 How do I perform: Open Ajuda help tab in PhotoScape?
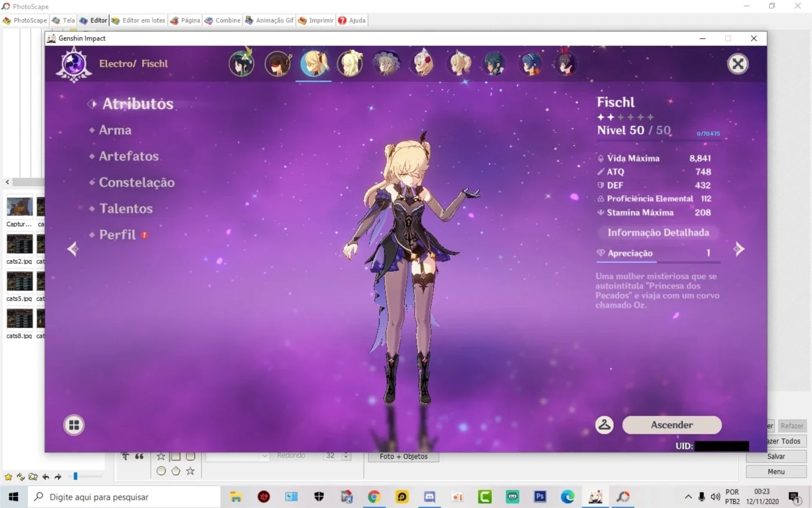(x=352, y=20)
